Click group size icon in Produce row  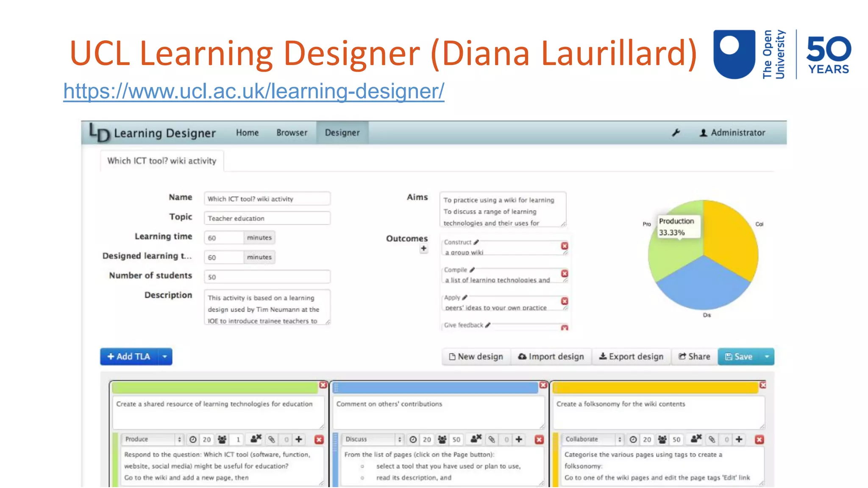[x=222, y=440]
